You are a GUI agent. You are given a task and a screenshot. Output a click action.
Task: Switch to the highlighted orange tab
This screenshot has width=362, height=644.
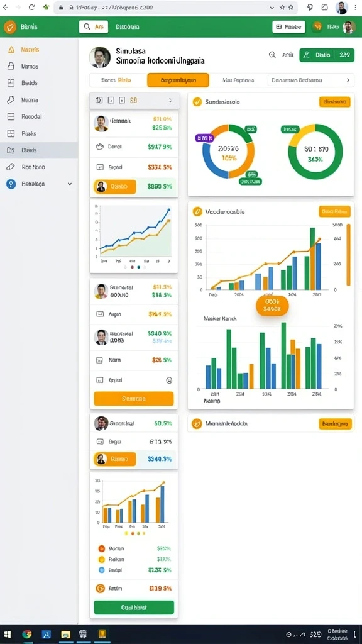point(178,80)
